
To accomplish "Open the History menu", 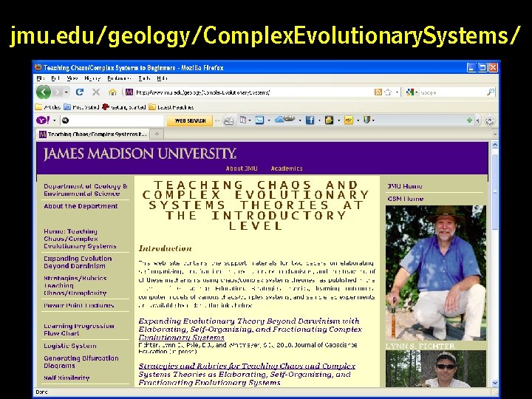I will tap(92, 78).
